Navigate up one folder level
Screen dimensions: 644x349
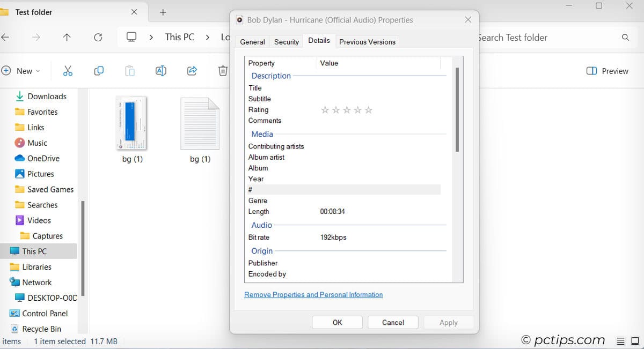coord(67,37)
